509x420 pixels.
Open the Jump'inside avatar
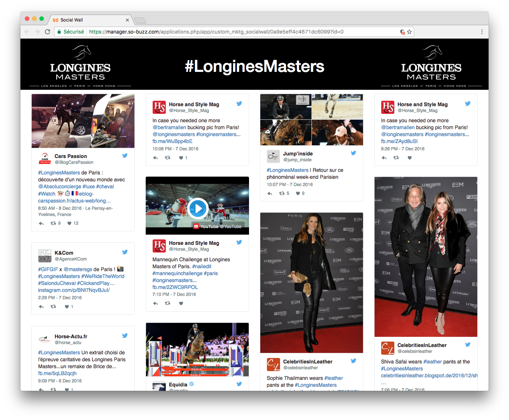[273, 156]
